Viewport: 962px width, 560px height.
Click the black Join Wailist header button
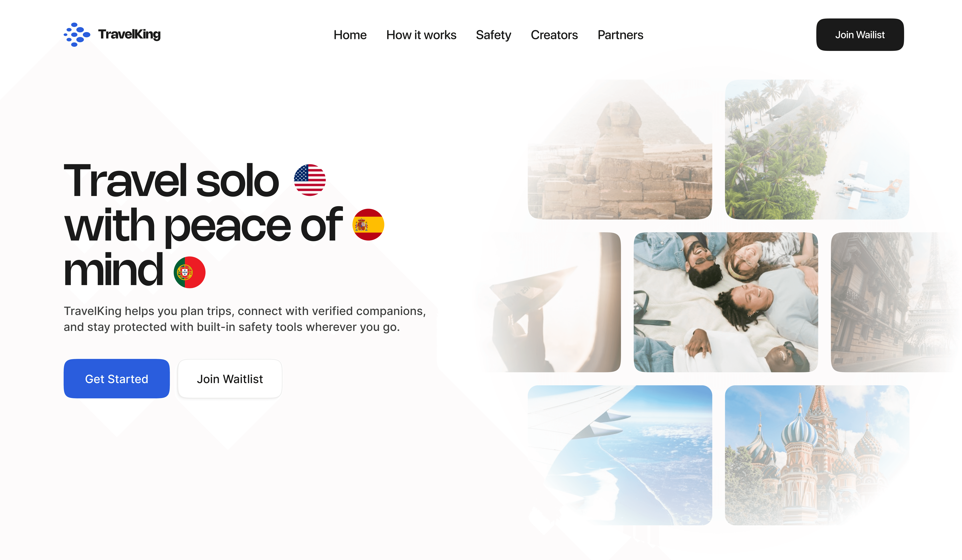[860, 35]
